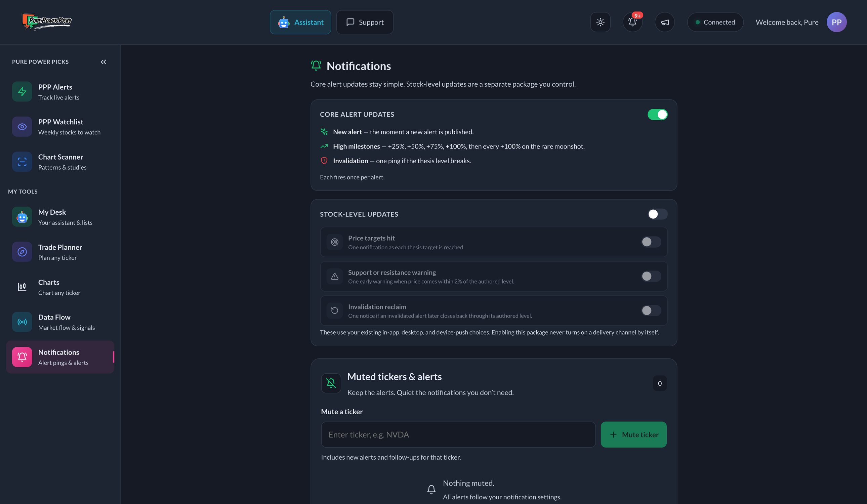
Task: Click 'PURE POWER PICKS' sidebar heading
Action: [40, 61]
